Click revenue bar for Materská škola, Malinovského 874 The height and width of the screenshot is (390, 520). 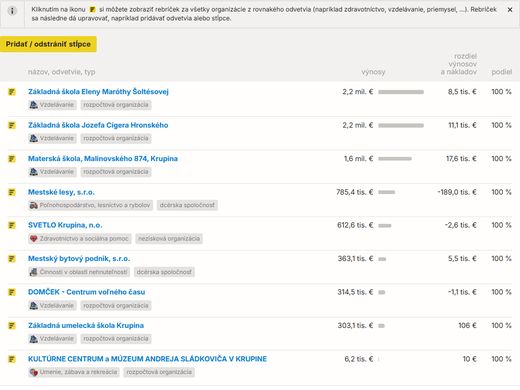point(395,159)
